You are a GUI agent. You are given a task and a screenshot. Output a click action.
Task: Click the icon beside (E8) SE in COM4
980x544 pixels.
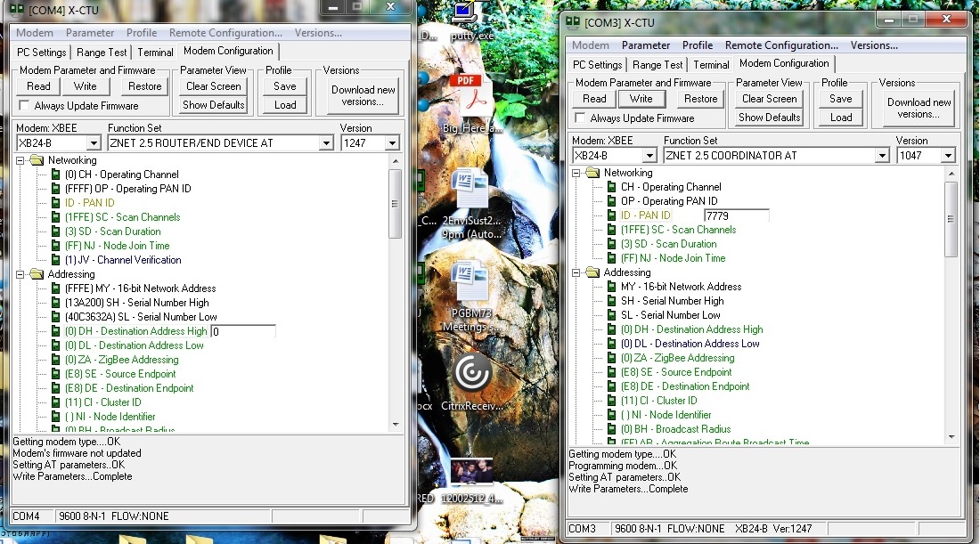tap(55, 374)
